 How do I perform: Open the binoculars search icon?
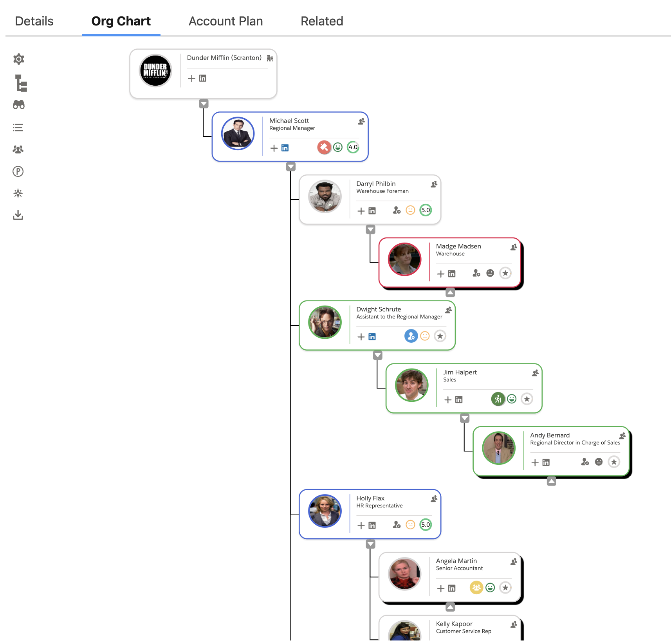tap(18, 104)
